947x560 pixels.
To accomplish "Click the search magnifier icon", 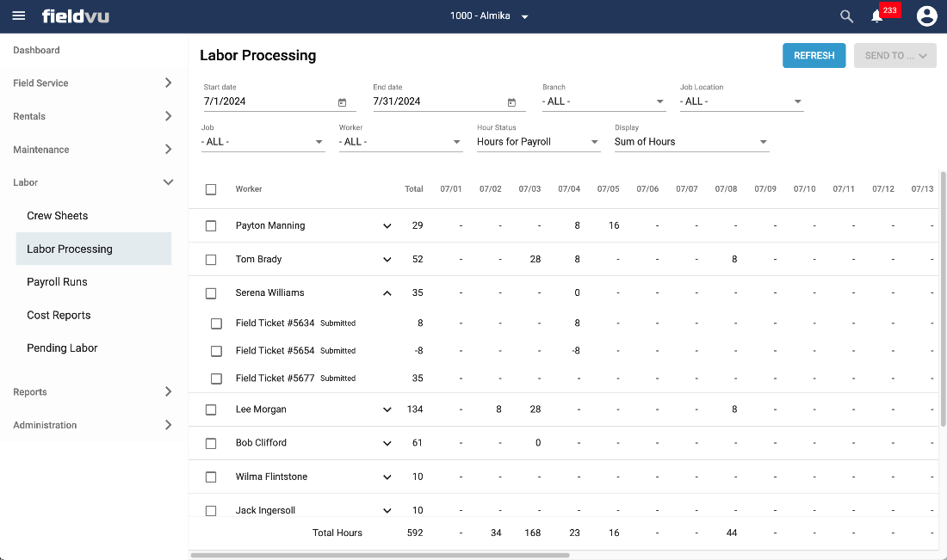I will [x=846, y=16].
